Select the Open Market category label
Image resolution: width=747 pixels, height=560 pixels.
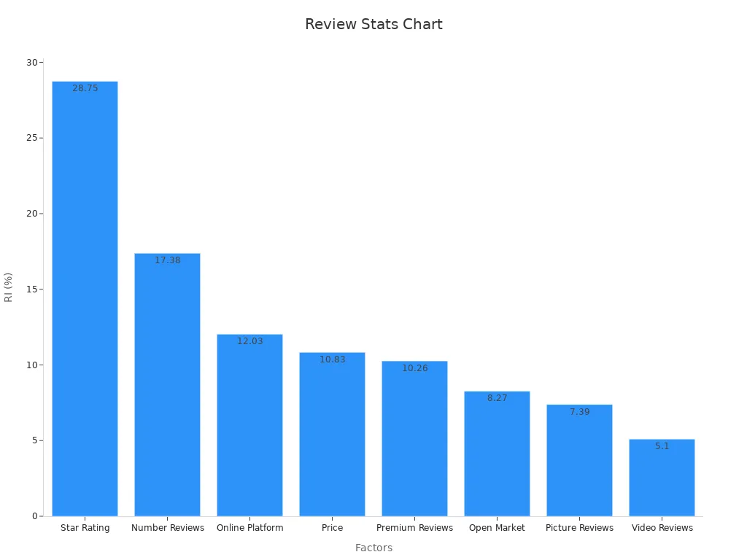tap(497, 527)
